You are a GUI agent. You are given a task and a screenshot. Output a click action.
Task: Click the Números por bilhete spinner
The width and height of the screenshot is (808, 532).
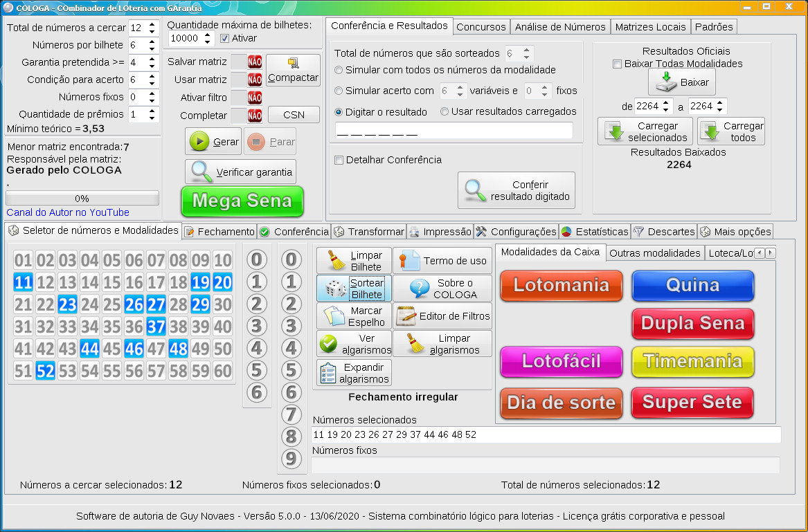point(144,46)
